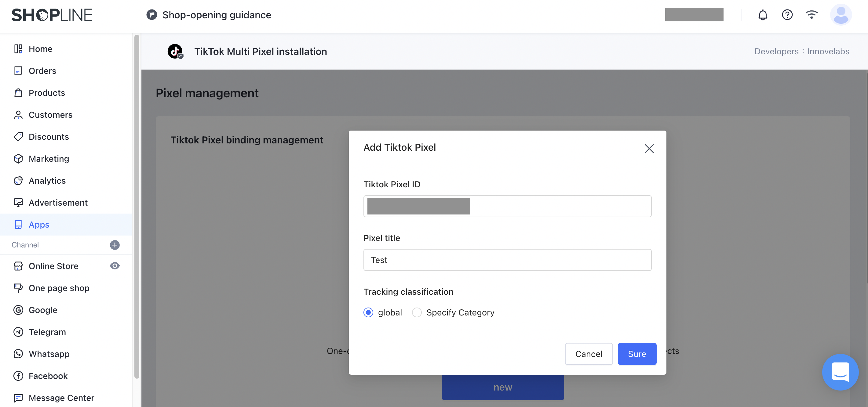Click the Message Center icon

18,398
